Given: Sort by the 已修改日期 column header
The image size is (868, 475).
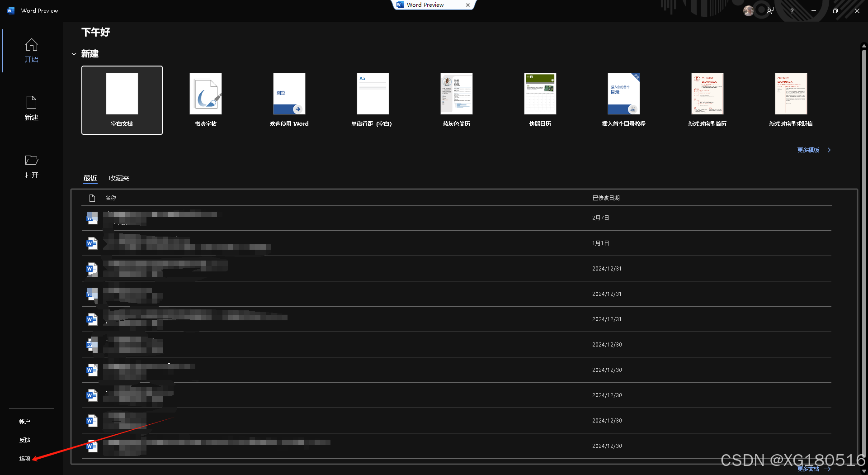Looking at the screenshot, I should tap(606, 198).
